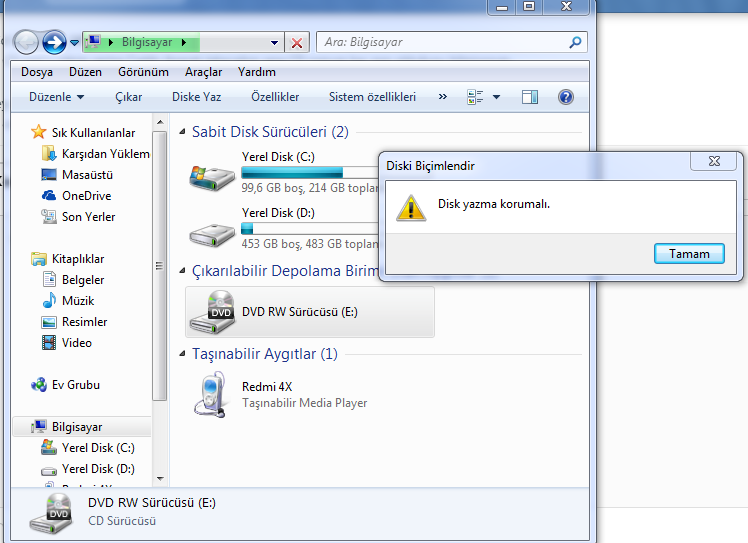Expand the address bar history dropdown

pyautogui.click(x=274, y=42)
